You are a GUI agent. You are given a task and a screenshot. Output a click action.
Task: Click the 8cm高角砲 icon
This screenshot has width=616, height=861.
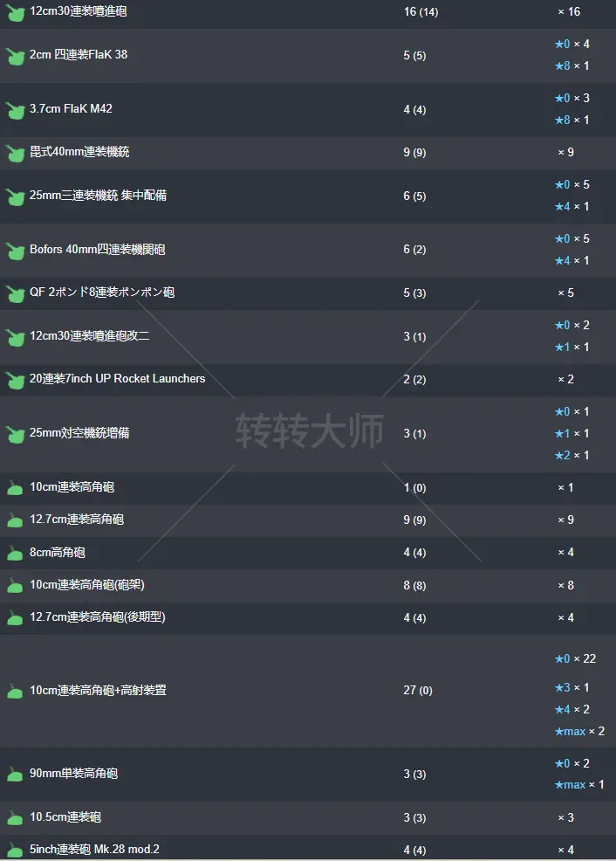[15, 554]
